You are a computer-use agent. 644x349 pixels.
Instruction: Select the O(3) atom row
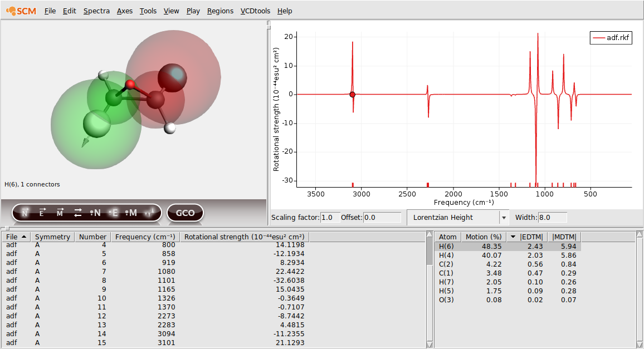[x=508, y=299]
